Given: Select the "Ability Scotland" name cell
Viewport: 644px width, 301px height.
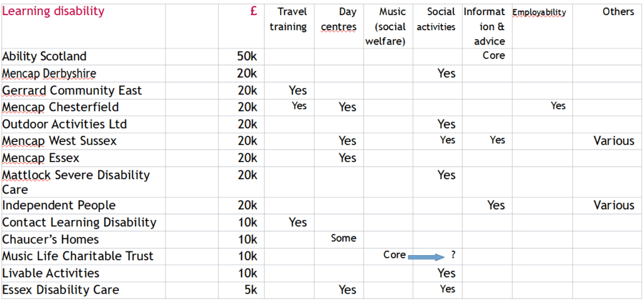Looking at the screenshot, I should pyautogui.click(x=45, y=56).
